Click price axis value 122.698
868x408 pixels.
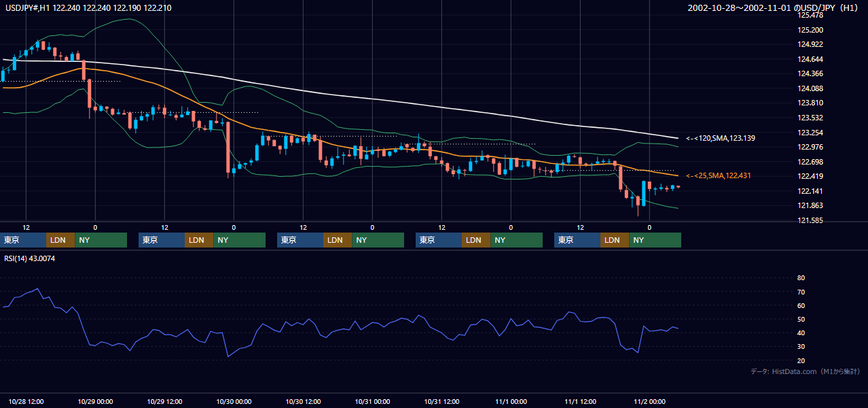coord(810,162)
